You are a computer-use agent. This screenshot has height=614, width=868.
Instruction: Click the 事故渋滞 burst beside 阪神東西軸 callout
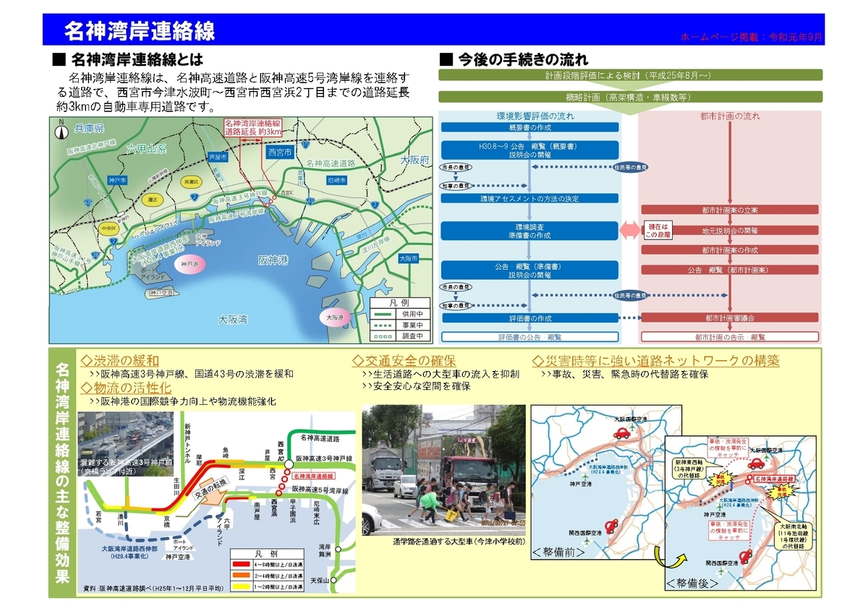(721, 477)
